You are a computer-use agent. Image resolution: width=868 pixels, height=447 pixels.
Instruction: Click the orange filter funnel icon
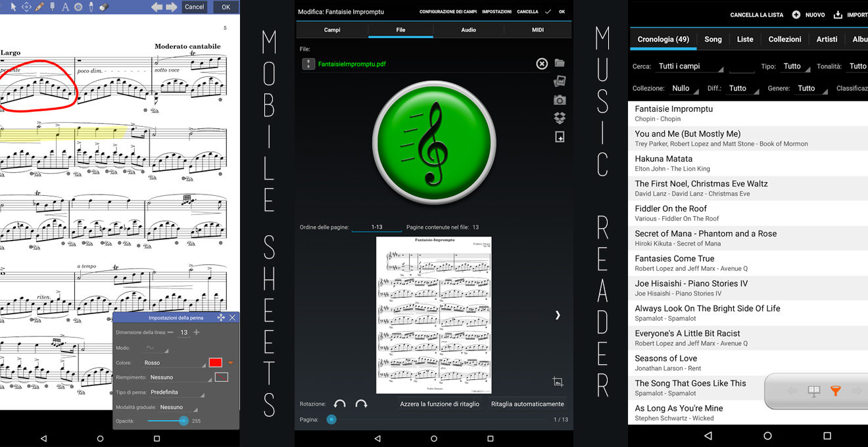point(835,391)
